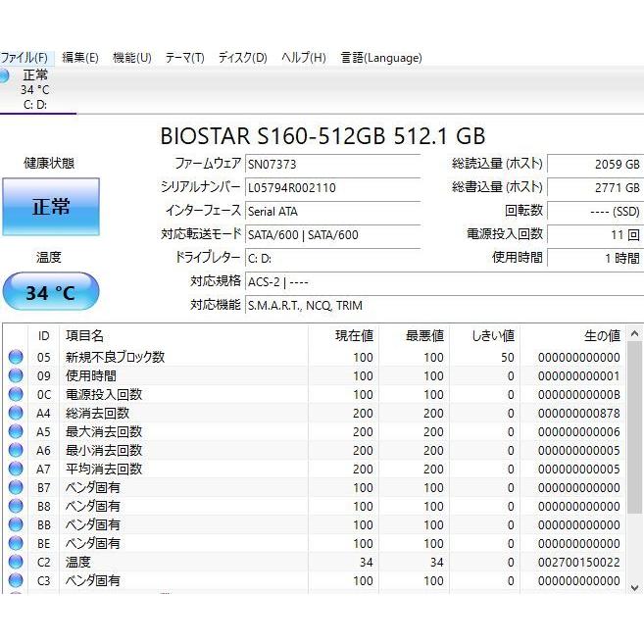Click status icon for attribute C2 temperature row
644x644 pixels.
[16, 562]
